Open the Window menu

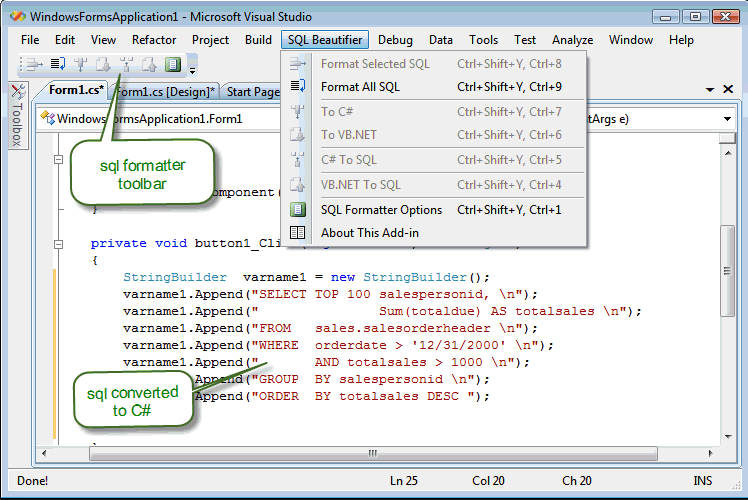[x=631, y=40]
